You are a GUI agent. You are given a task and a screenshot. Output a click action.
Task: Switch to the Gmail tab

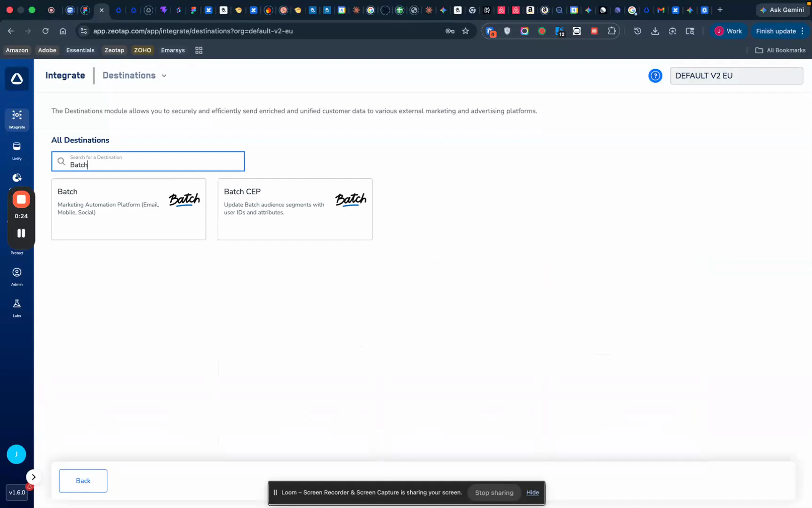[661, 10]
